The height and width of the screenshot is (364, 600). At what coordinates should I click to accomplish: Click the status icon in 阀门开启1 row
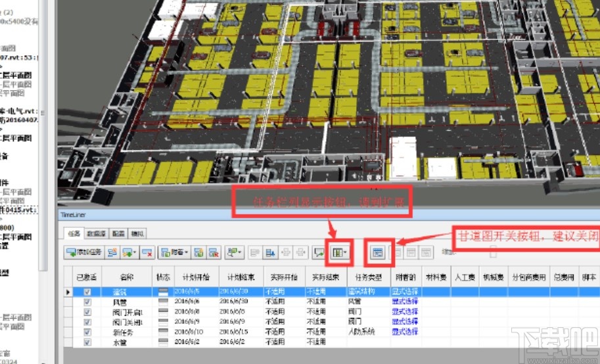pos(163,312)
